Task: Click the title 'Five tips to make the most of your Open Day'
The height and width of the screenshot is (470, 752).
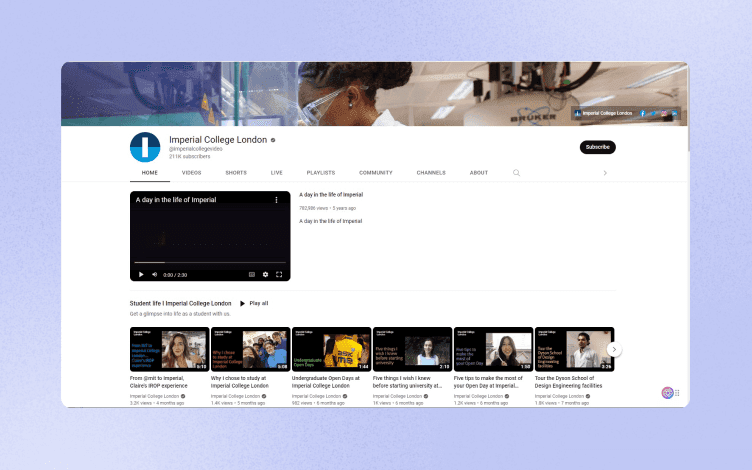Action: [488, 382]
